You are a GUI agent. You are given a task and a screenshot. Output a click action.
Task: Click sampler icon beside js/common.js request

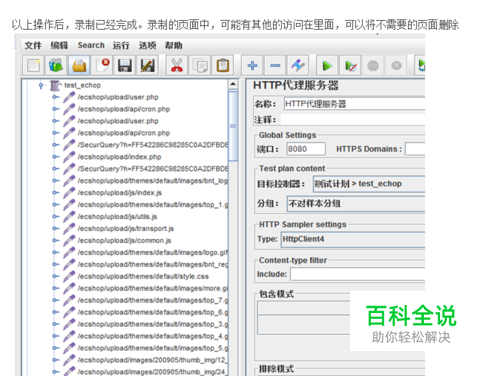(x=69, y=240)
